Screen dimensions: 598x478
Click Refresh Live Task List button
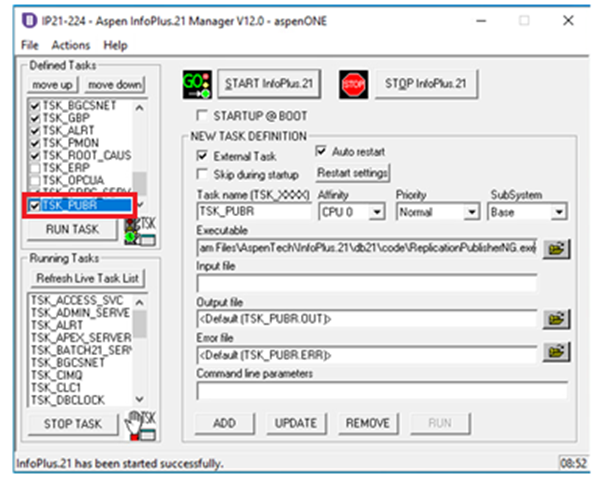[x=87, y=278]
